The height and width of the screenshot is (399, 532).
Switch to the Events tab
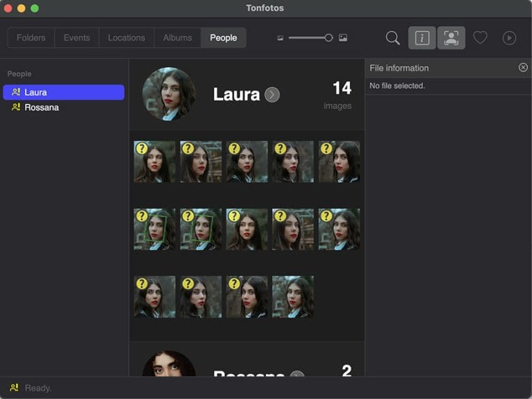[77, 37]
